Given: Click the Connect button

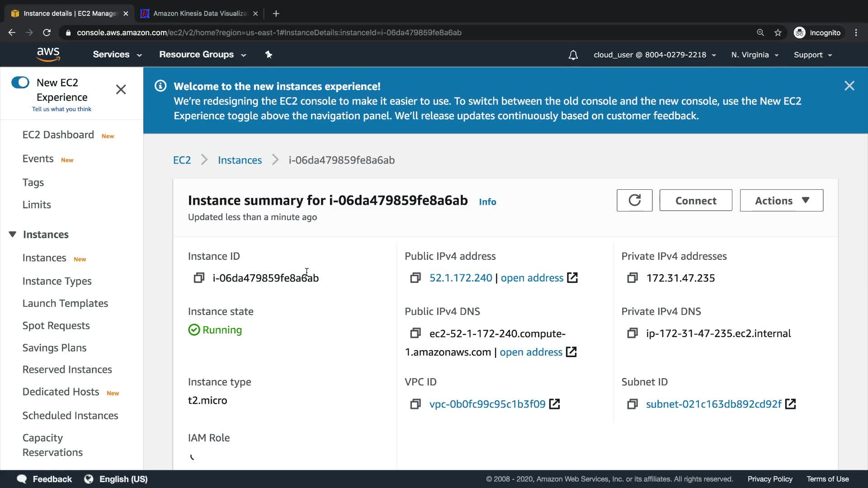Looking at the screenshot, I should point(695,200).
